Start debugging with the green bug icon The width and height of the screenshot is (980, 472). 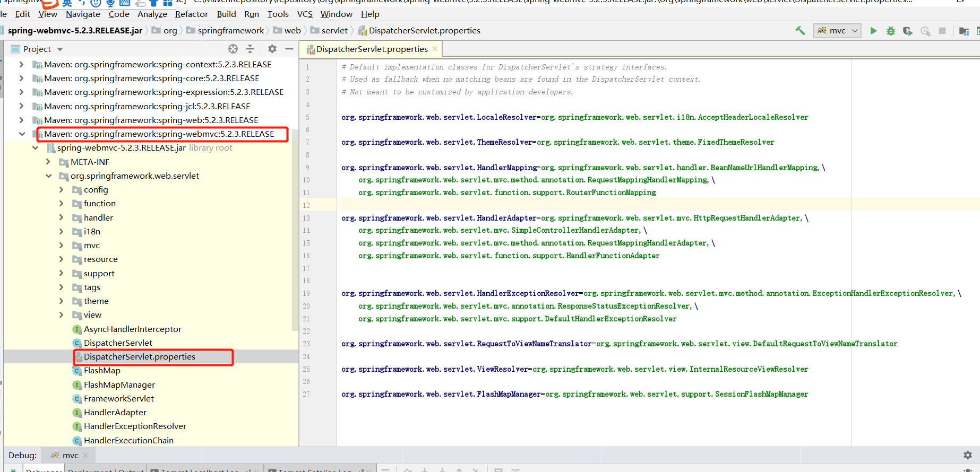coord(891,31)
